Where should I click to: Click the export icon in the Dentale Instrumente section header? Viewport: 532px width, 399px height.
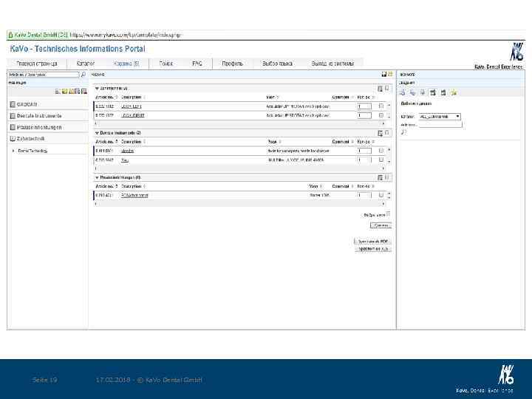tap(380, 133)
